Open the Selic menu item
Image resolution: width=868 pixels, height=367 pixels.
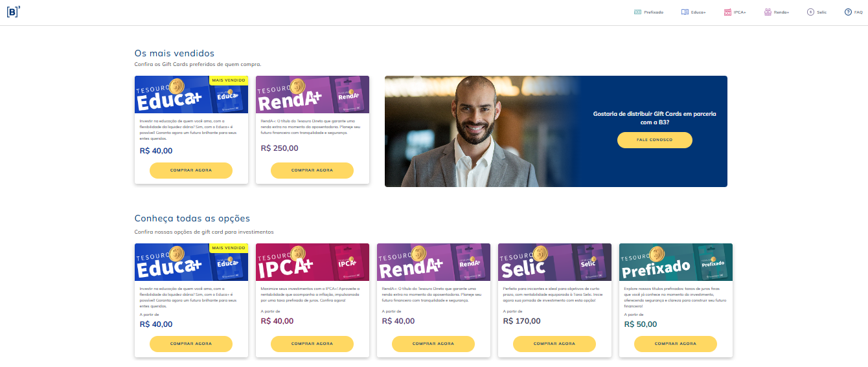pos(817,12)
